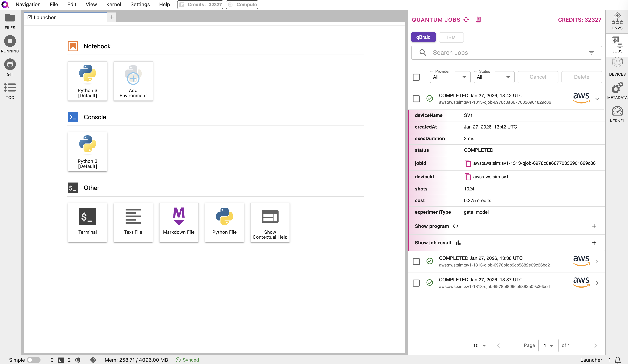Expand the Show job result section
This screenshot has height=364, width=628.
[x=594, y=243]
